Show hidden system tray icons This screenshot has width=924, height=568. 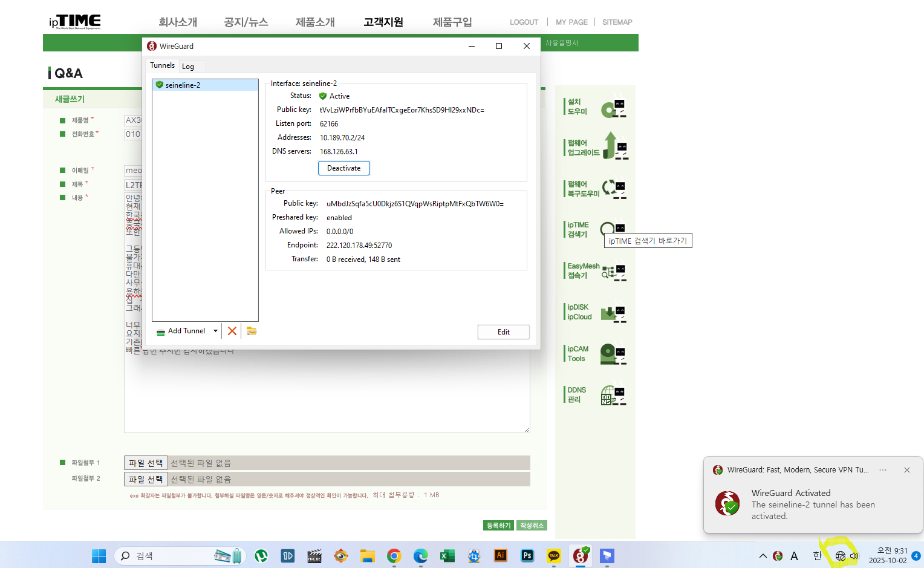point(763,556)
